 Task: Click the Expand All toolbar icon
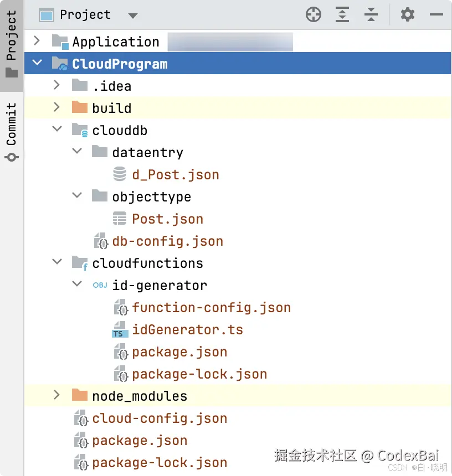342,14
